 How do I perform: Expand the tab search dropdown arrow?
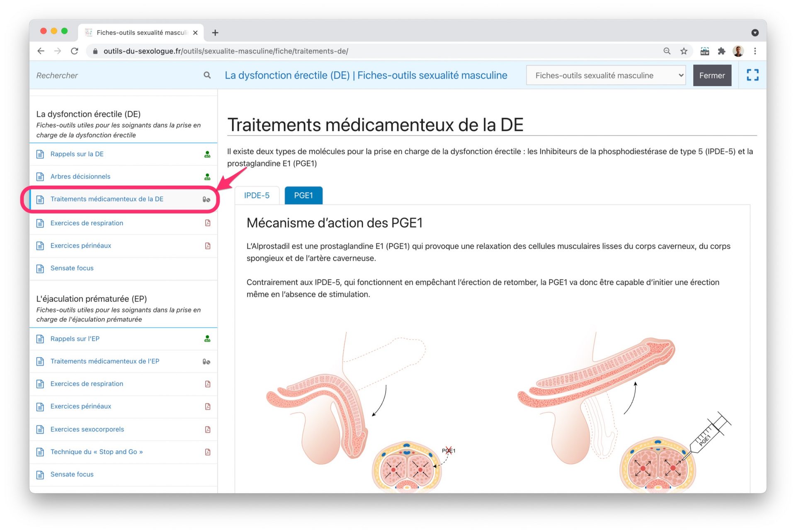755,33
